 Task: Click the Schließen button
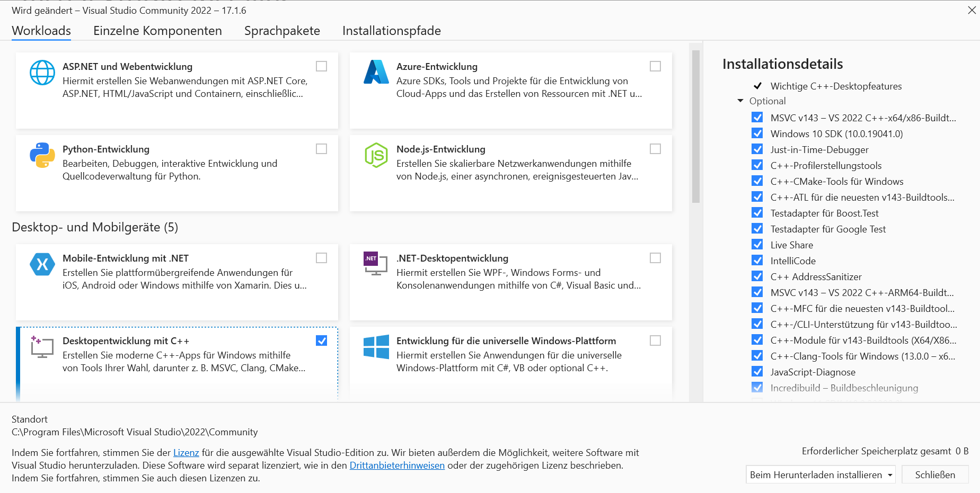coord(935,474)
